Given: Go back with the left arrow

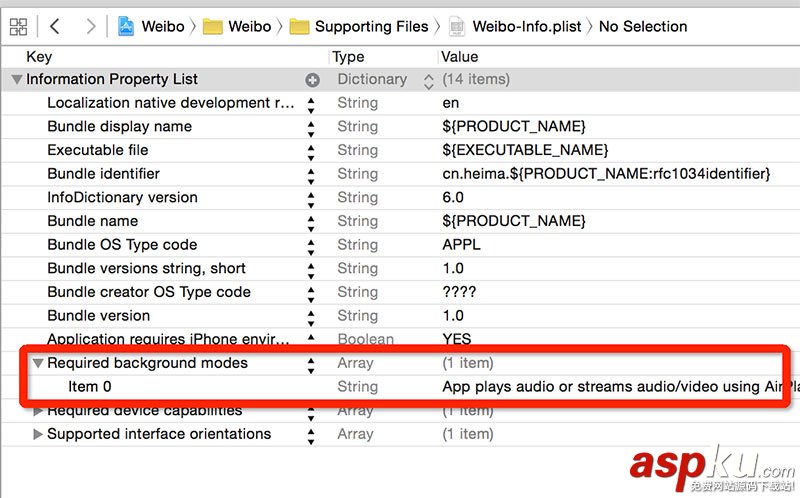Looking at the screenshot, I should coord(55,26).
